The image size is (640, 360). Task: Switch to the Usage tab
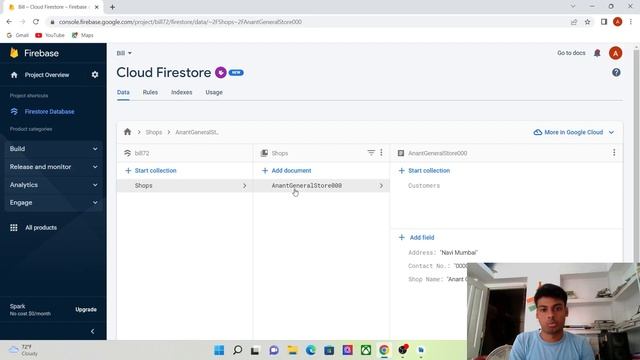(214, 93)
